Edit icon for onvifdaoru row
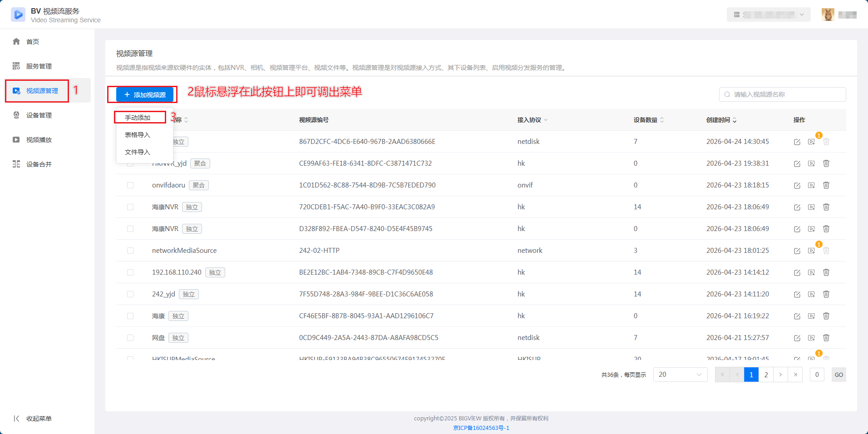 [797, 185]
